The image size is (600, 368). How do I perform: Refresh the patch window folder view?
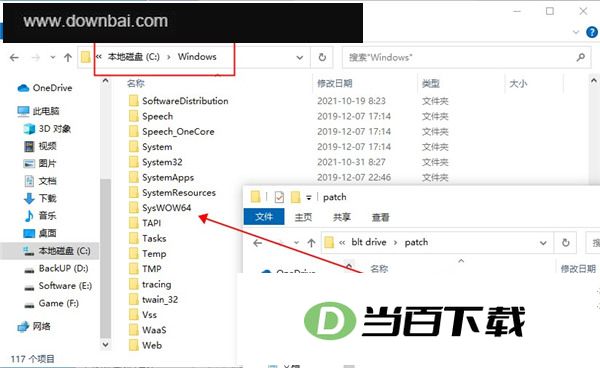566,243
